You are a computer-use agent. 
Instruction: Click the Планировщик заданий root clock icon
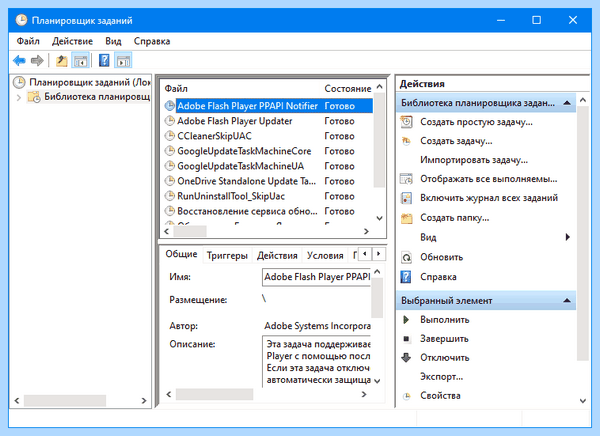[19, 82]
